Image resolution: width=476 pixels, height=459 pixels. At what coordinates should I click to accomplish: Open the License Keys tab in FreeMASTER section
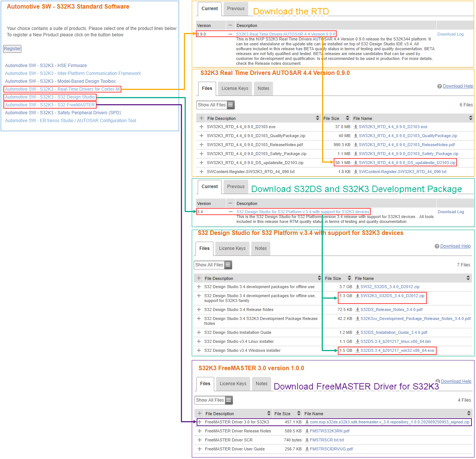(x=233, y=384)
